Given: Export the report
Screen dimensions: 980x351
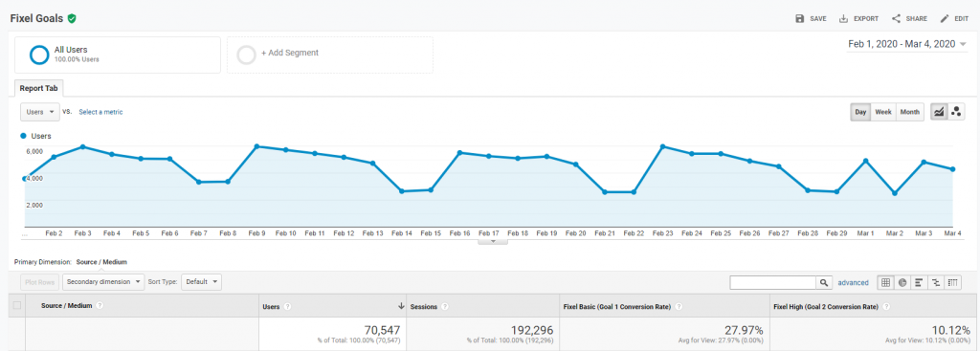Looking at the screenshot, I should click(x=858, y=19).
